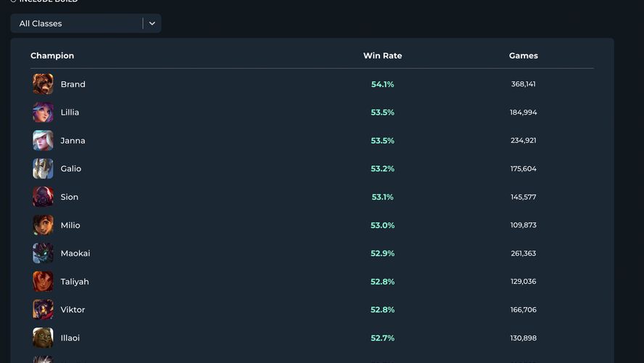Open the Brand name link
The width and height of the screenshot is (644, 363).
click(73, 84)
